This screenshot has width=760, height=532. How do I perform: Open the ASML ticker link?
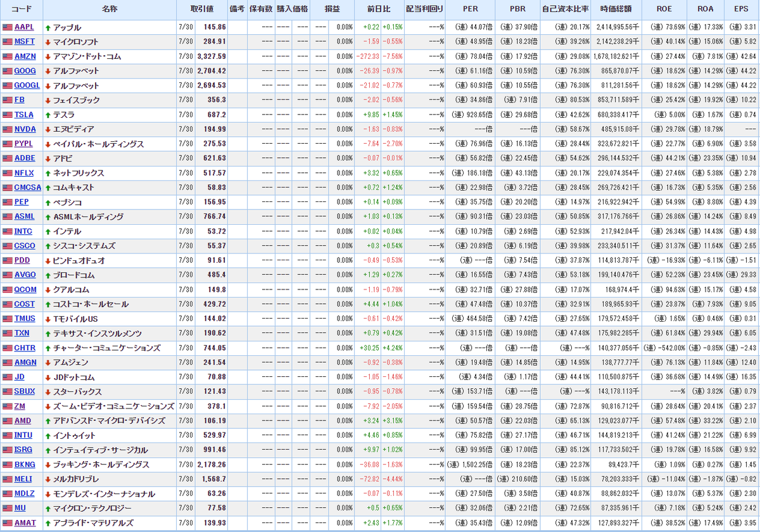[24, 217]
